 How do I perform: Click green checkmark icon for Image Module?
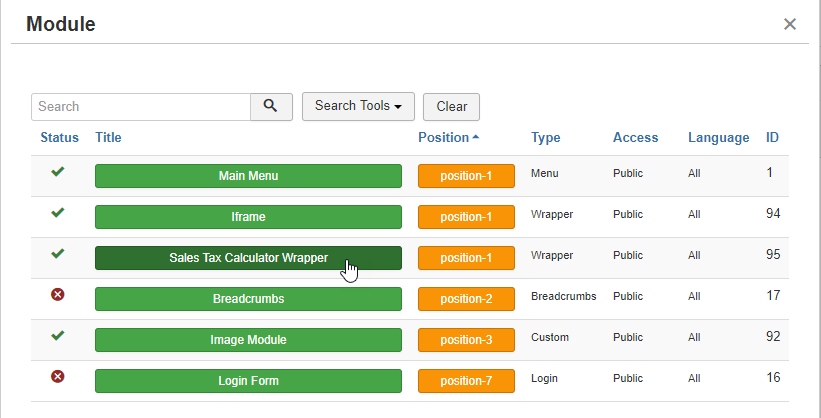(58, 335)
